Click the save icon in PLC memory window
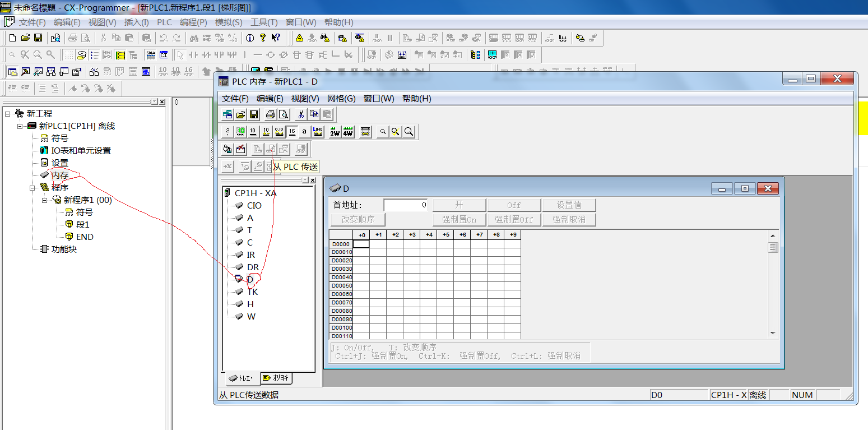 click(x=254, y=115)
